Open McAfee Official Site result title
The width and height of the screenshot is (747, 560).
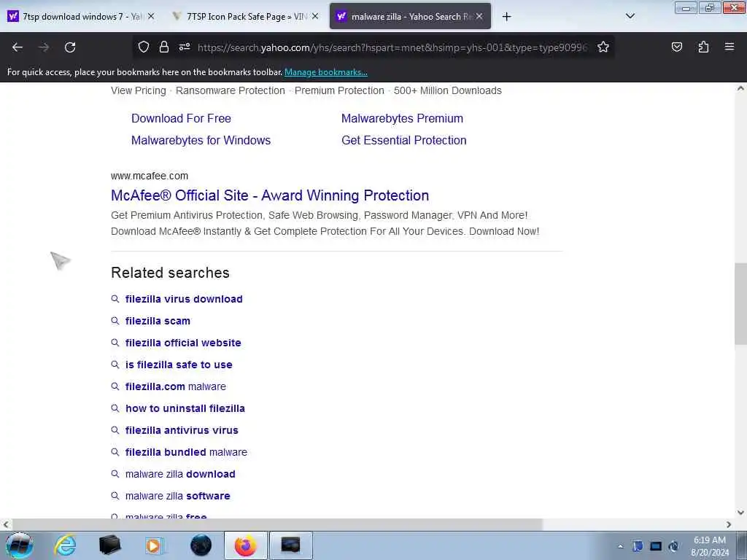(x=270, y=195)
